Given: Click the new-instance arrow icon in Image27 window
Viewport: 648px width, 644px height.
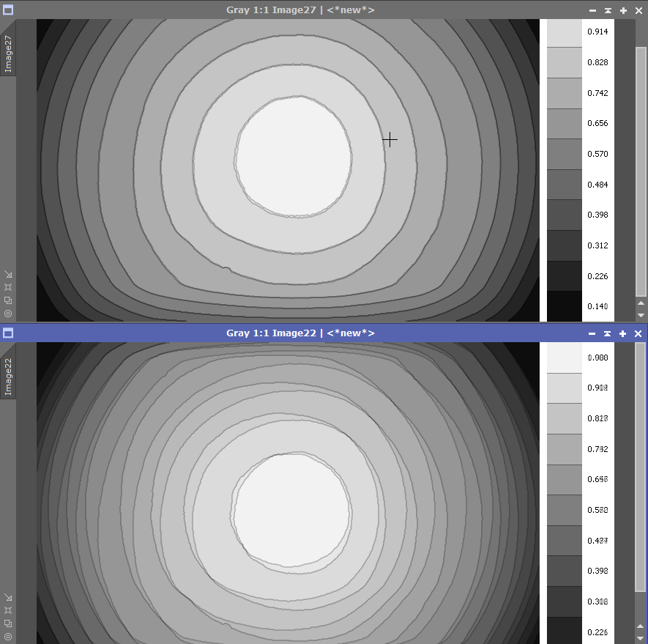Looking at the screenshot, I should pos(8,275).
